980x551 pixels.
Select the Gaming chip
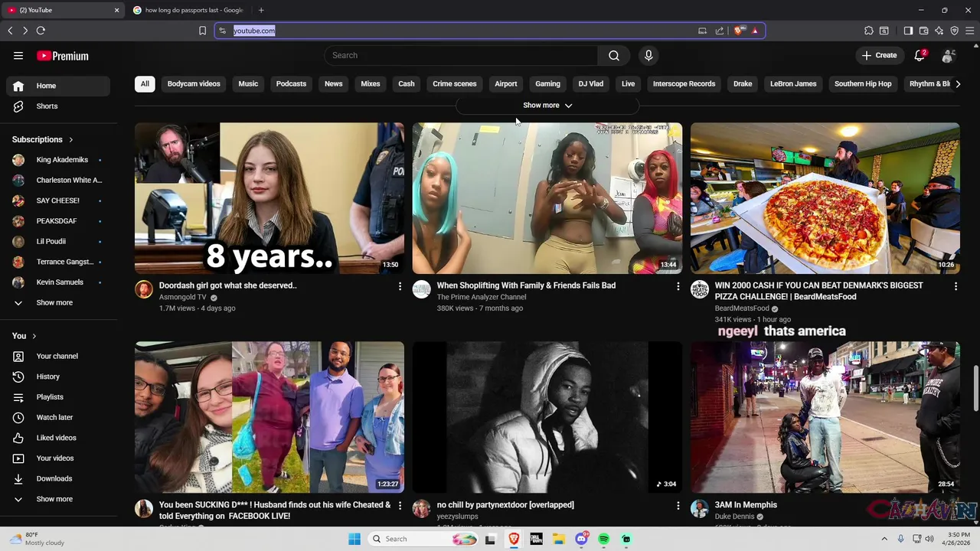pyautogui.click(x=547, y=84)
